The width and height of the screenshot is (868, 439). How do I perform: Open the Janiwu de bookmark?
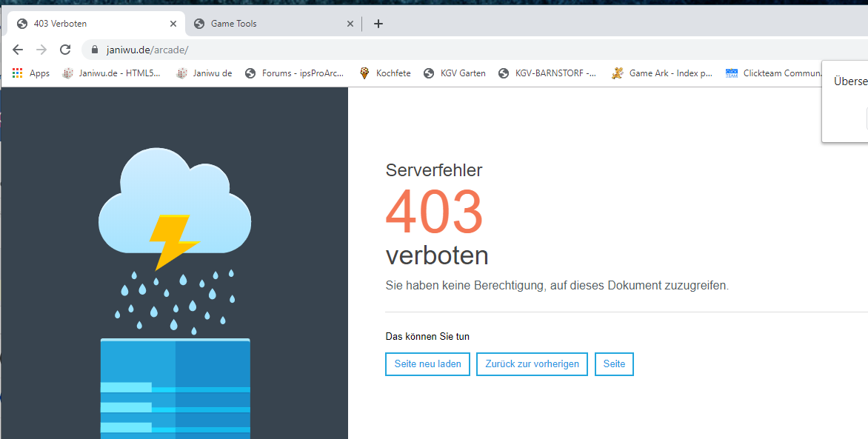pyautogui.click(x=204, y=73)
